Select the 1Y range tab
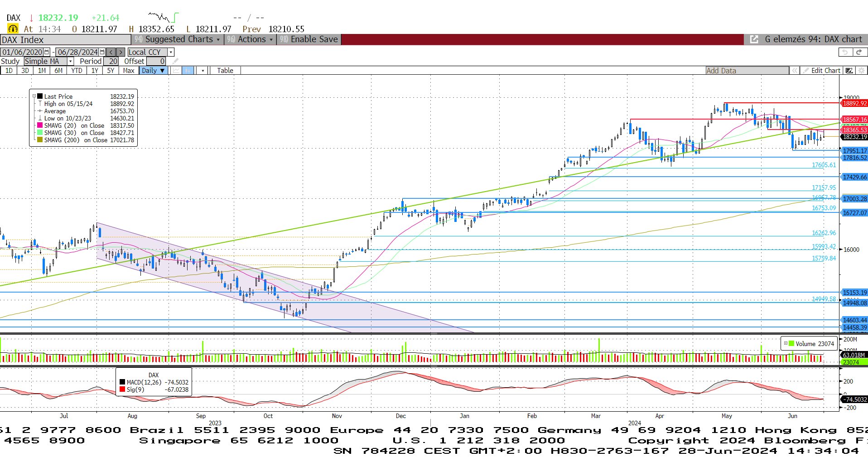 pyautogui.click(x=95, y=71)
